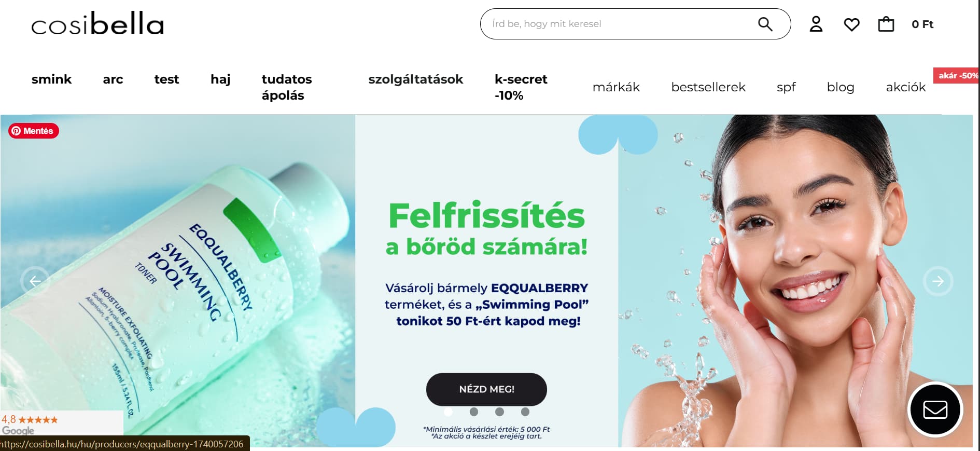The image size is (980, 451).
Task: Open the márkák menu item
Action: pyautogui.click(x=616, y=87)
